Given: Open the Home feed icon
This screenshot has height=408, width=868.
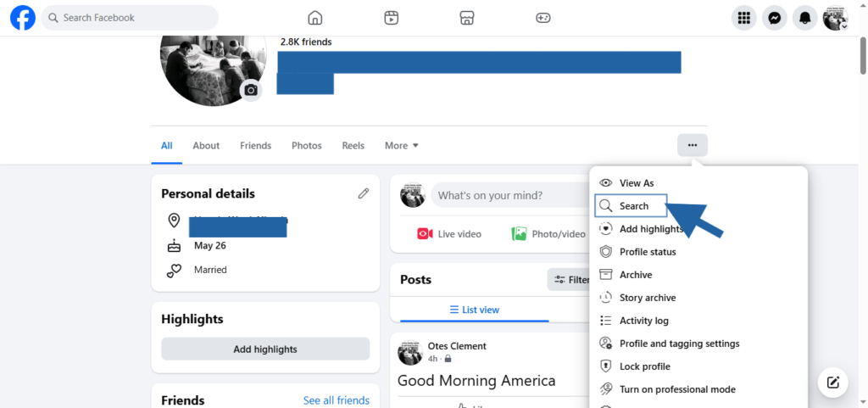Looking at the screenshot, I should (315, 18).
